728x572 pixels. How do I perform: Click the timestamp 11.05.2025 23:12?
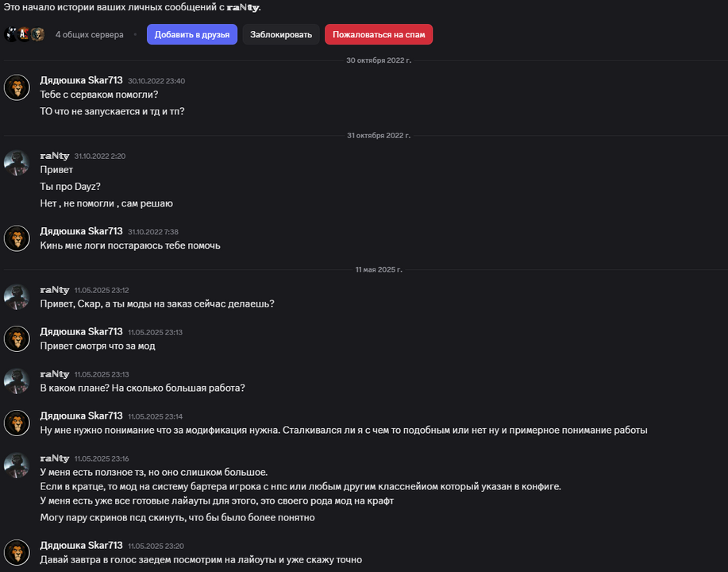click(x=102, y=291)
